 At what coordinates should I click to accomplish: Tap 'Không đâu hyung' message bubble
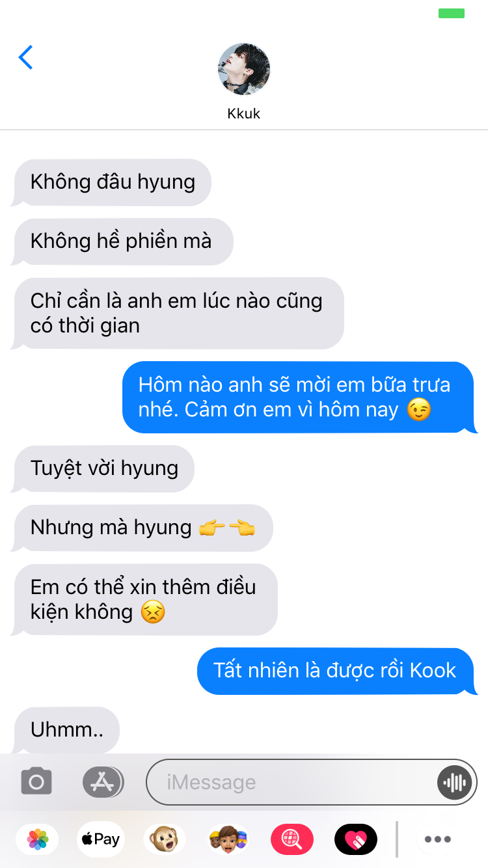[x=112, y=182]
